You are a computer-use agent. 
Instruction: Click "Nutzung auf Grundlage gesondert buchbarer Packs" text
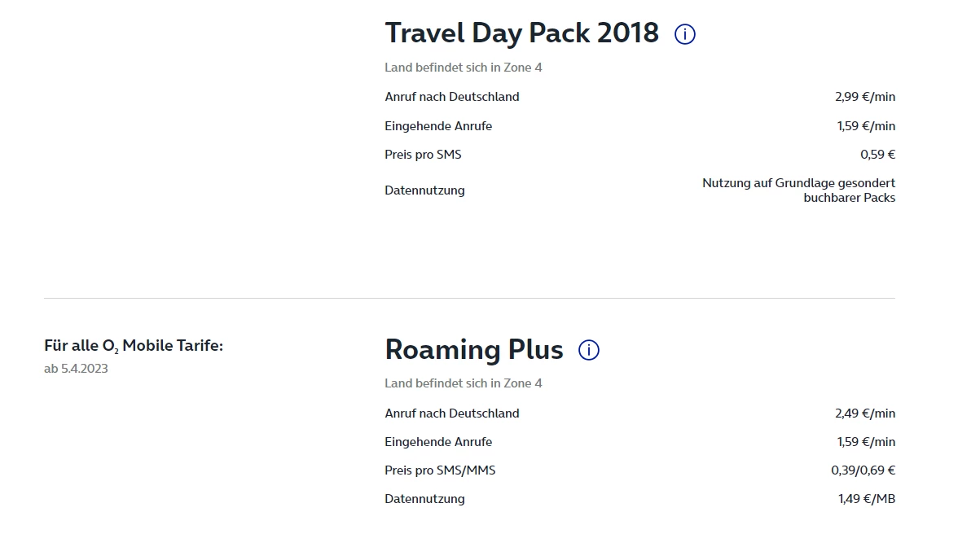[798, 190]
